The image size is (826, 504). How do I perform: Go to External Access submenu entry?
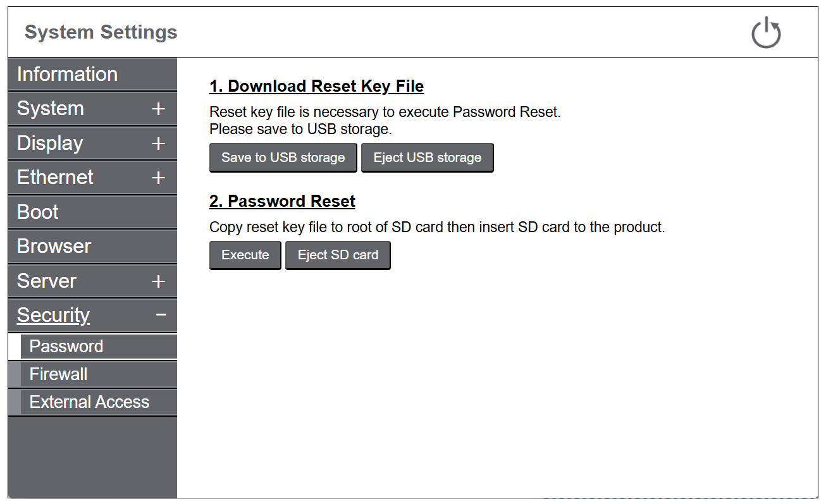(x=89, y=402)
